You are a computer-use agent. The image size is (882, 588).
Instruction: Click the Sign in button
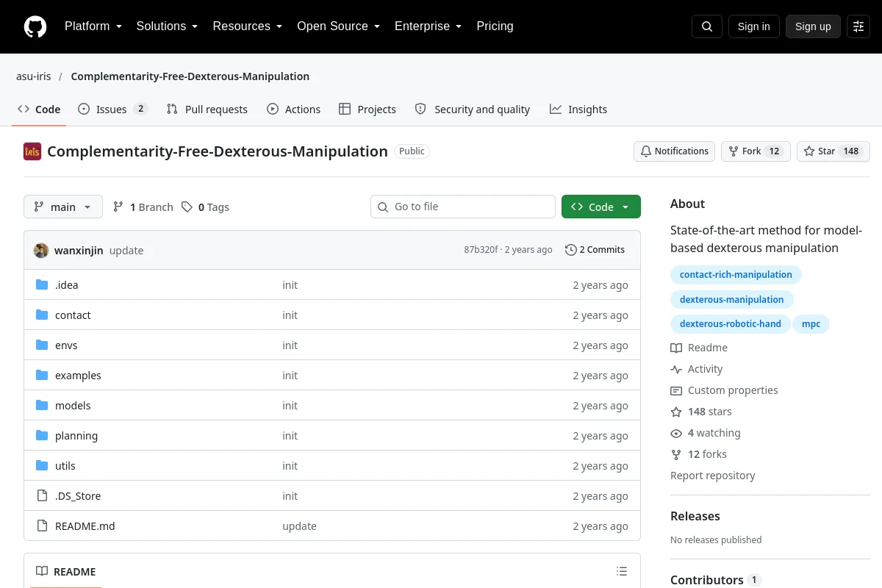click(754, 26)
